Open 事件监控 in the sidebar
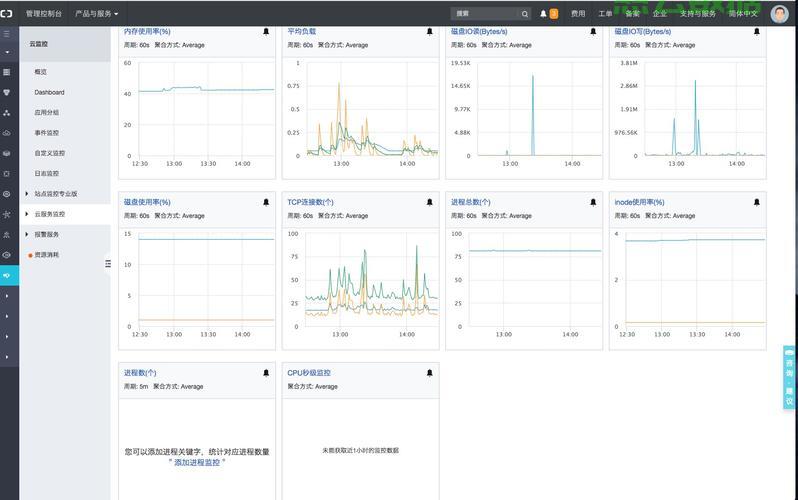 (x=47, y=133)
